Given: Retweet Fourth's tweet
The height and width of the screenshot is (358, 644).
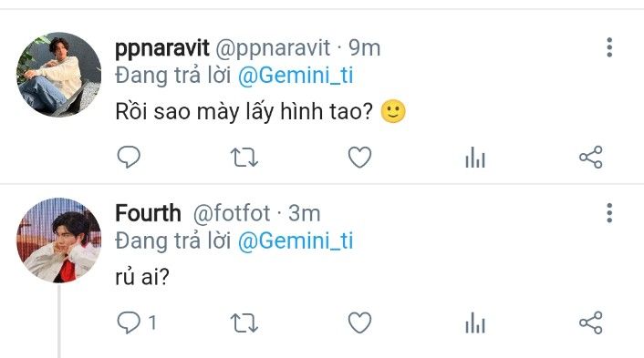Looking at the screenshot, I should (244, 322).
